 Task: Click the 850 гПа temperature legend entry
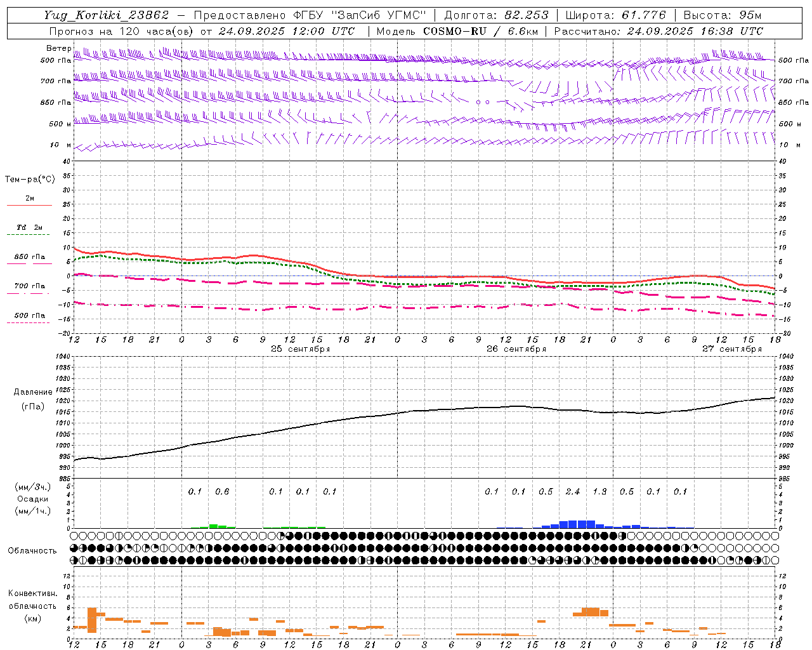pos(29,257)
